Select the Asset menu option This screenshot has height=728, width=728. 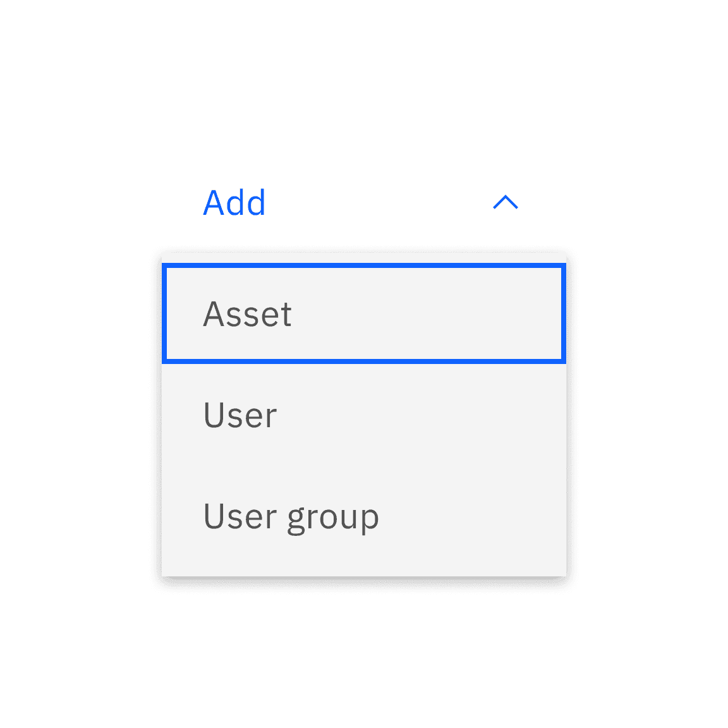pos(363,314)
